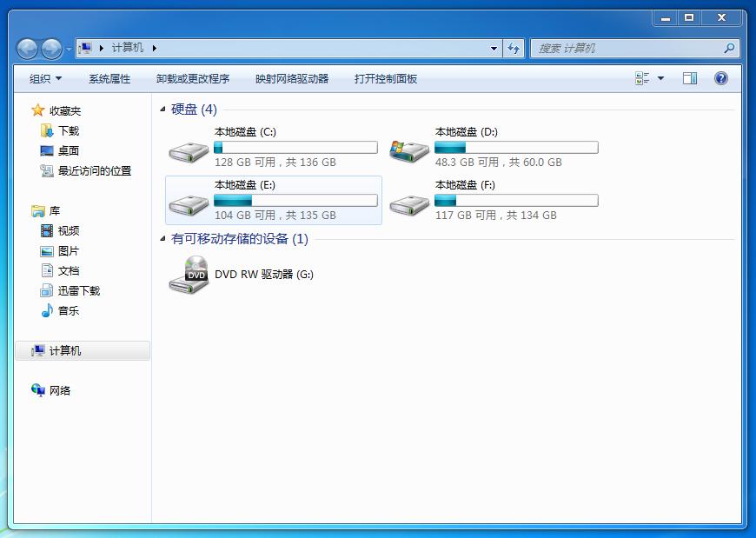Open address bar history dropdown
756x538 pixels.
(x=494, y=48)
